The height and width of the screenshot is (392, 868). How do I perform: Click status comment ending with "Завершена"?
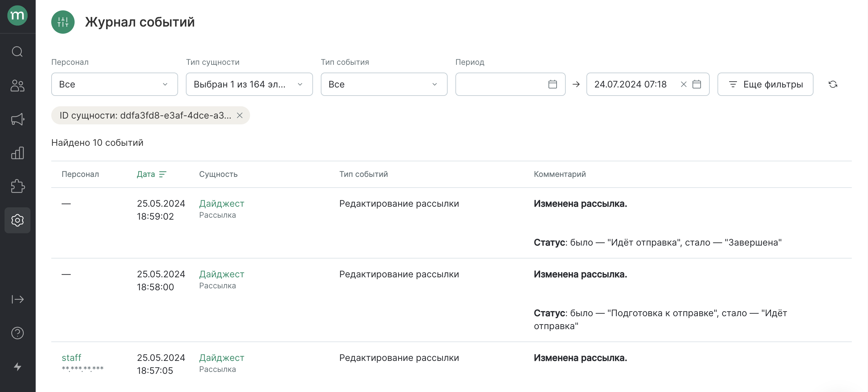657,243
